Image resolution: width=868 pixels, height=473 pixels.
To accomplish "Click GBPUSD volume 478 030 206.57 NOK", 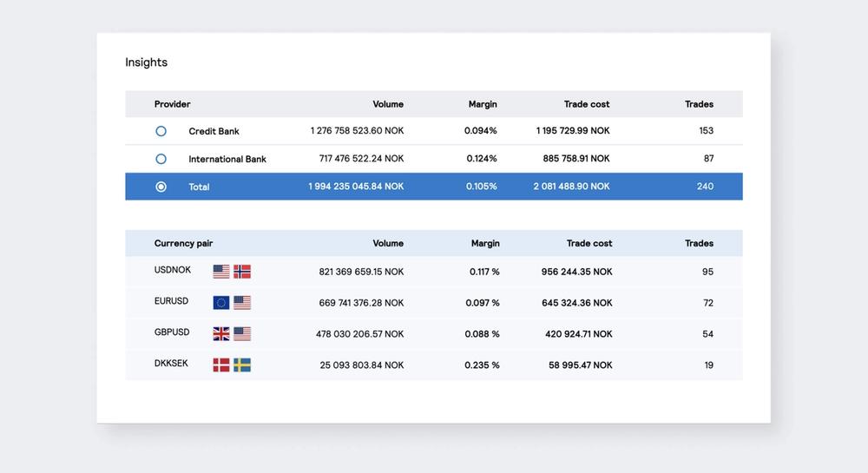I will coord(360,333).
